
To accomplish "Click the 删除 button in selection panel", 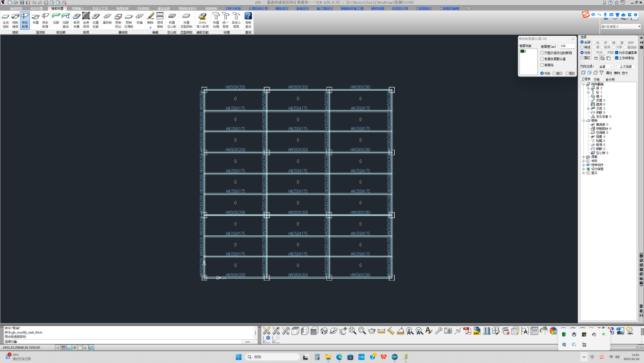I will point(617,73).
